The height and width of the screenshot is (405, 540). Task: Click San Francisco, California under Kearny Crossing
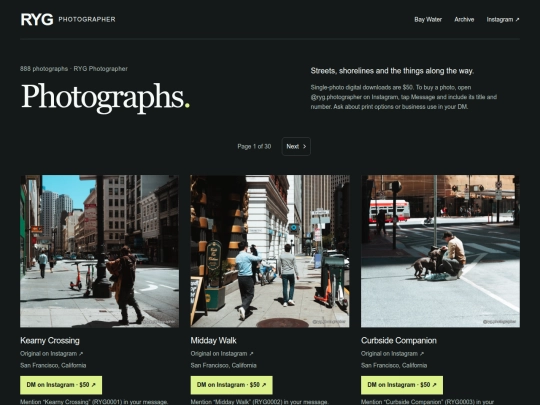coord(53,365)
